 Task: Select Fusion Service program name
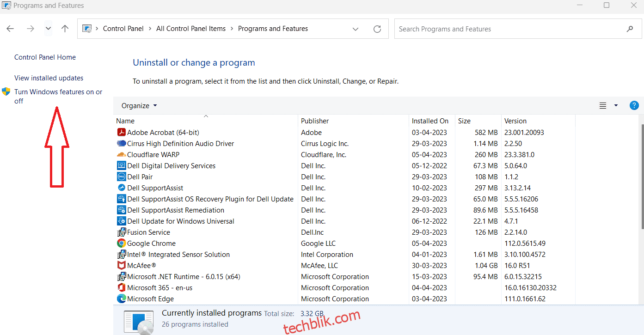coord(148,232)
